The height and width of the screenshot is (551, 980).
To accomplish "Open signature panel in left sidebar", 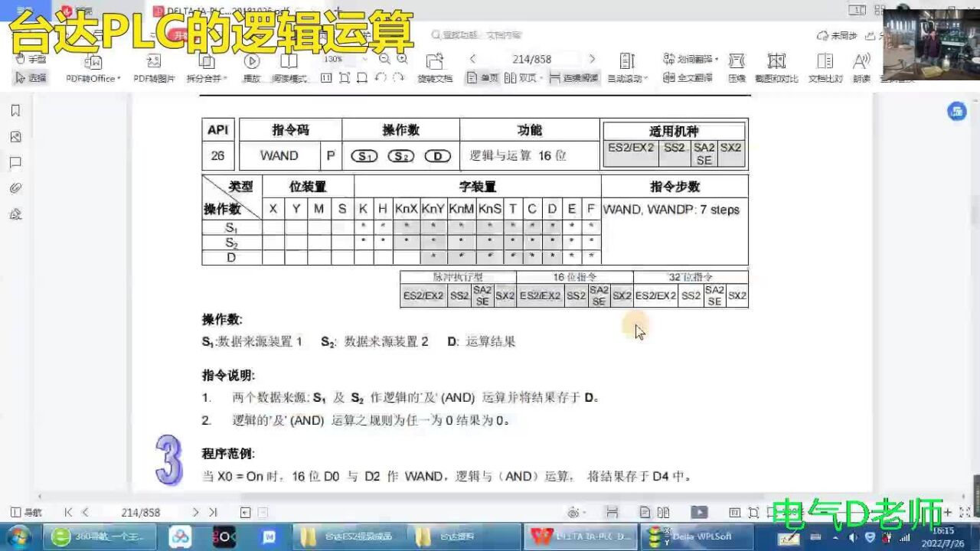I will [x=15, y=214].
